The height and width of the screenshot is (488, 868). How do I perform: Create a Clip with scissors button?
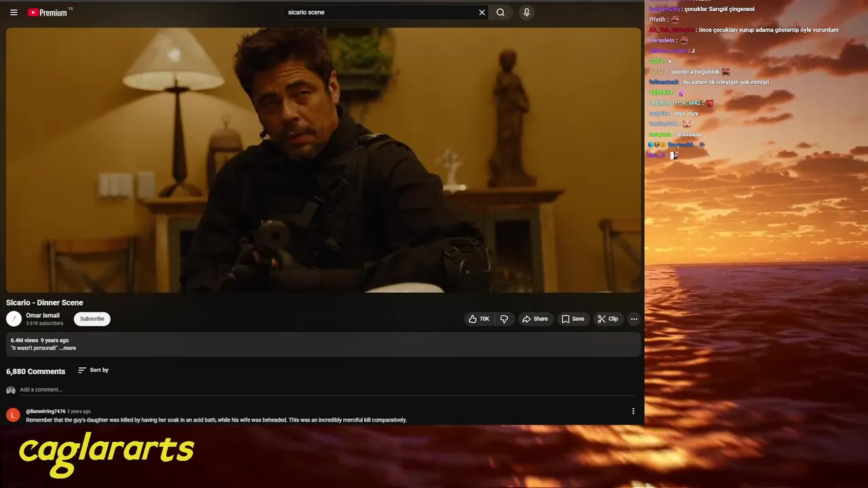coord(608,319)
